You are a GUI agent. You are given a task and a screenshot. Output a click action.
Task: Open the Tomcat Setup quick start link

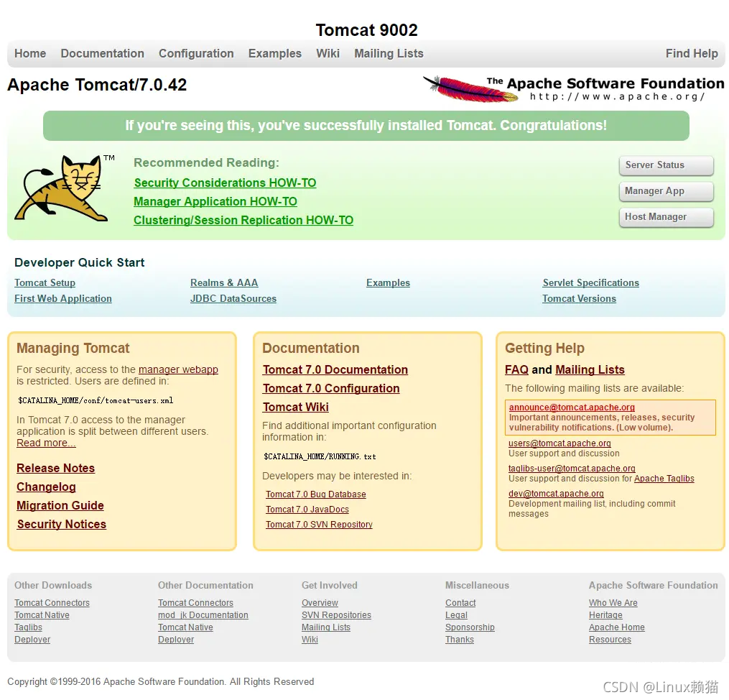pyautogui.click(x=45, y=282)
